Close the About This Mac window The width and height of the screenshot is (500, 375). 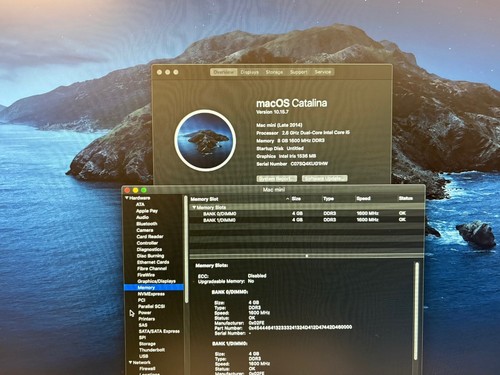159,72
